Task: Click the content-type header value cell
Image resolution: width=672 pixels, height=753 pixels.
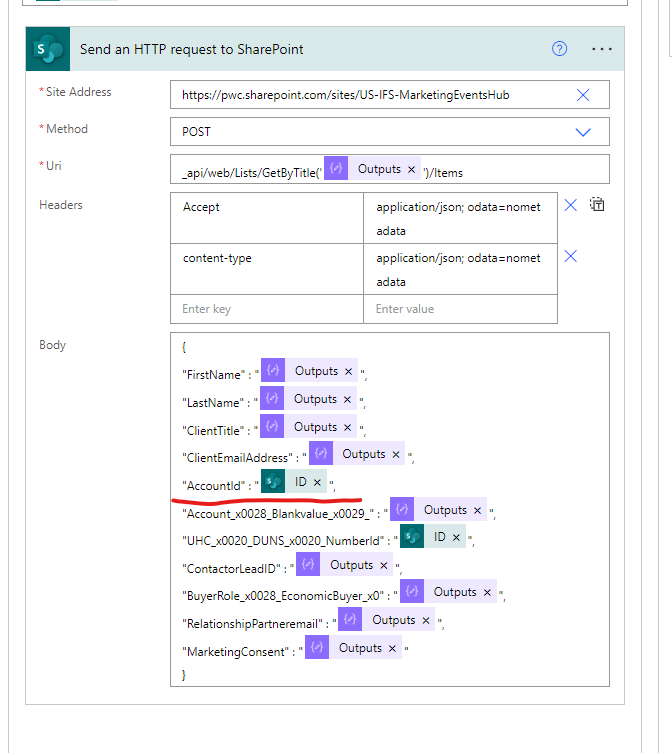Action: click(x=460, y=269)
